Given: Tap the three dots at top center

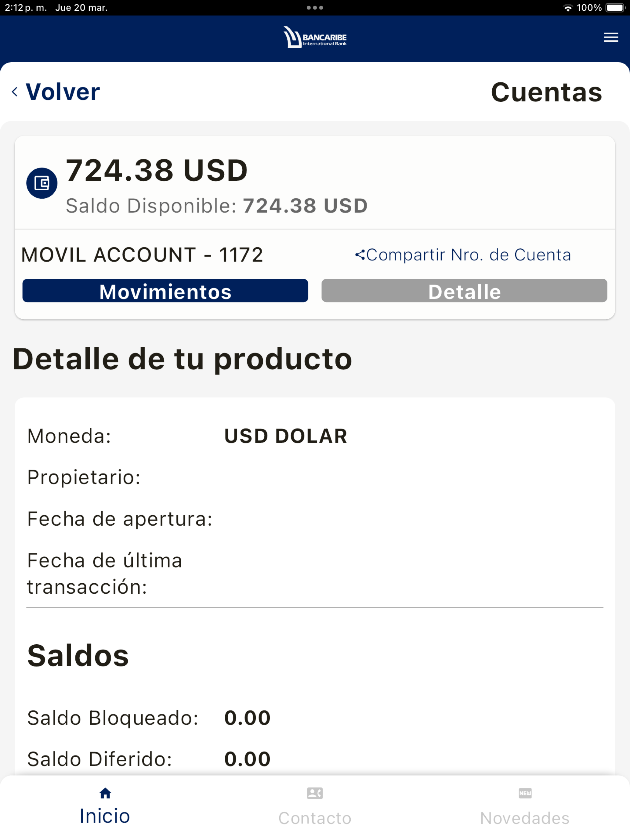Looking at the screenshot, I should click(315, 8).
